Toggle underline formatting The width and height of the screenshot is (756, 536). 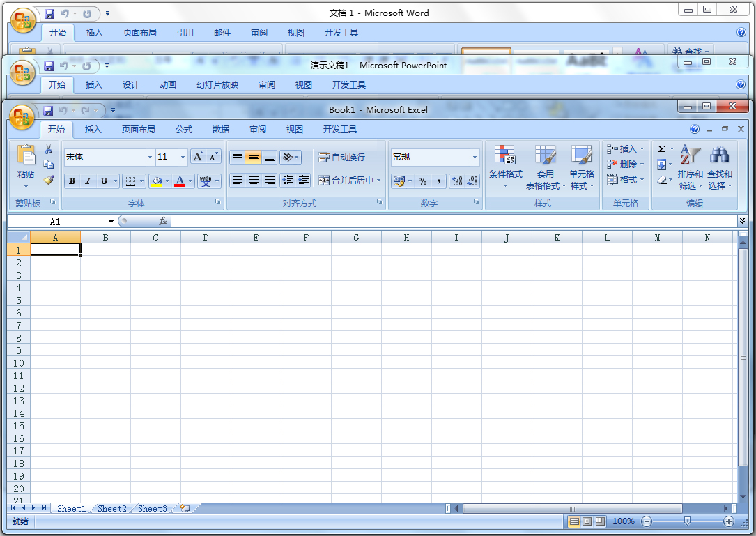(x=104, y=181)
